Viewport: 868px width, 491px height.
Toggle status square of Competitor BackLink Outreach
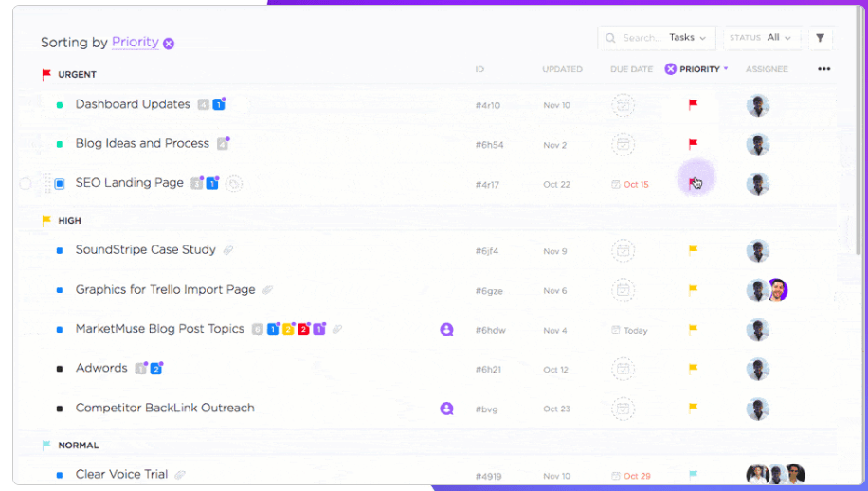[x=60, y=409]
